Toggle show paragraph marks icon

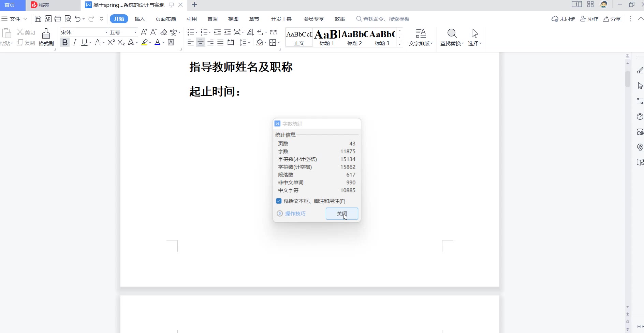pos(260,32)
